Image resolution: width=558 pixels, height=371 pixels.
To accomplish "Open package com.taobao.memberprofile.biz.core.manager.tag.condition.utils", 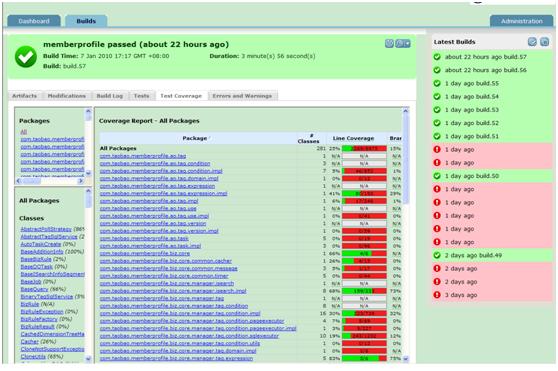I will (180, 343).
